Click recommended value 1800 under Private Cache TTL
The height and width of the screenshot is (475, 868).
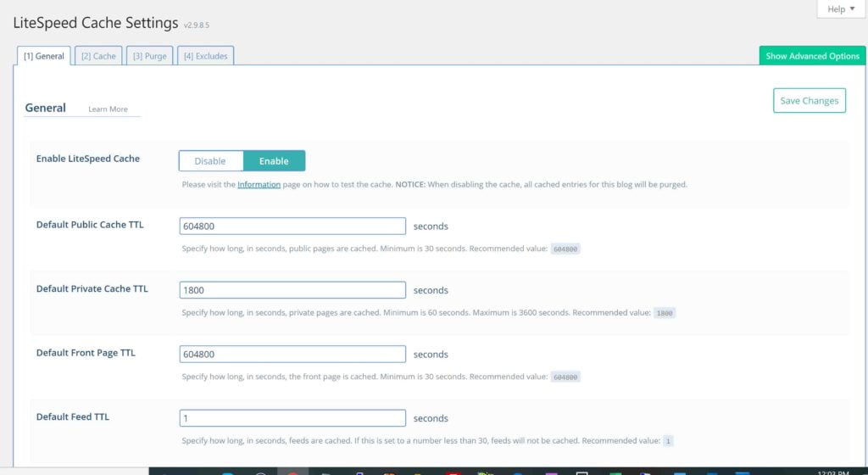pyautogui.click(x=665, y=313)
